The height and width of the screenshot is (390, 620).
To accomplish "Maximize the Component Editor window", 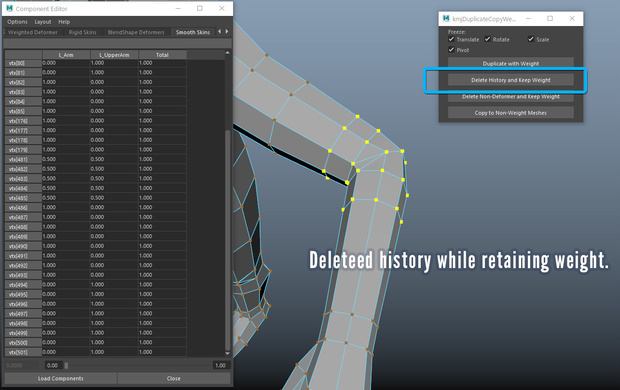I will [200, 8].
